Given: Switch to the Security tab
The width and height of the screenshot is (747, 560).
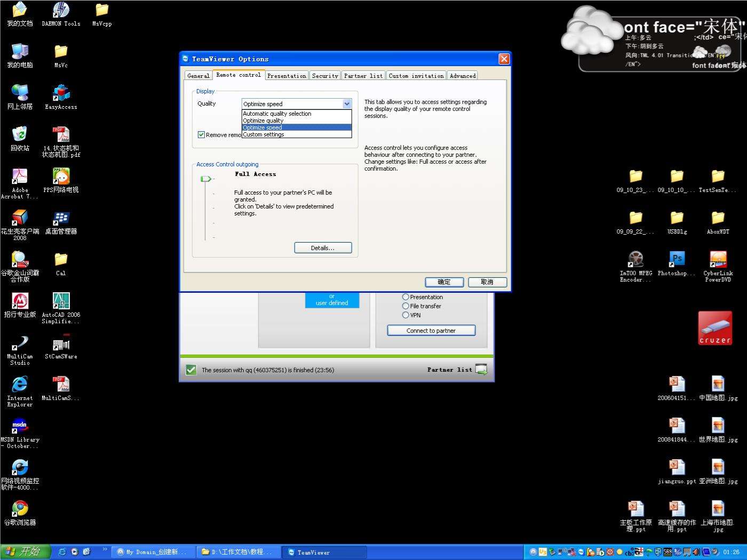Looking at the screenshot, I should [325, 76].
